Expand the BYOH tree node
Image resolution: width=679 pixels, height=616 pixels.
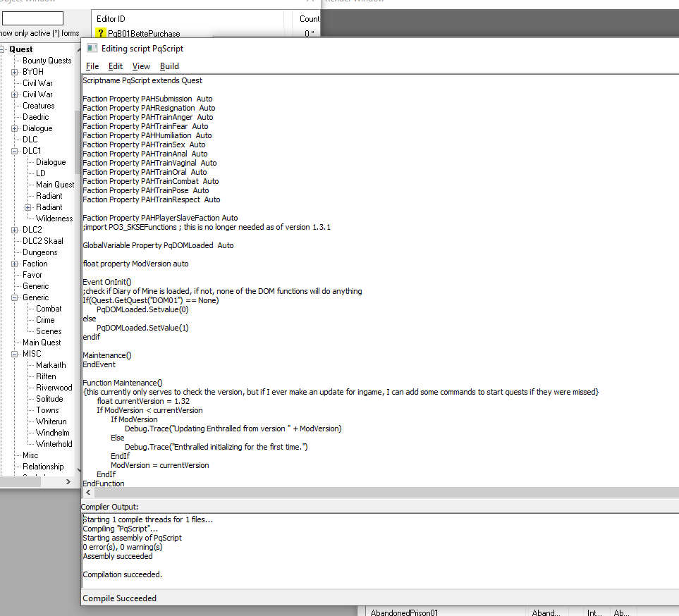click(x=14, y=72)
